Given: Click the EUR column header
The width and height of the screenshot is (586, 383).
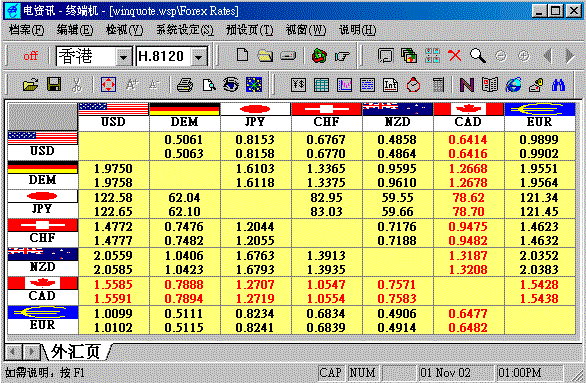Looking at the screenshot, I should [x=540, y=117].
